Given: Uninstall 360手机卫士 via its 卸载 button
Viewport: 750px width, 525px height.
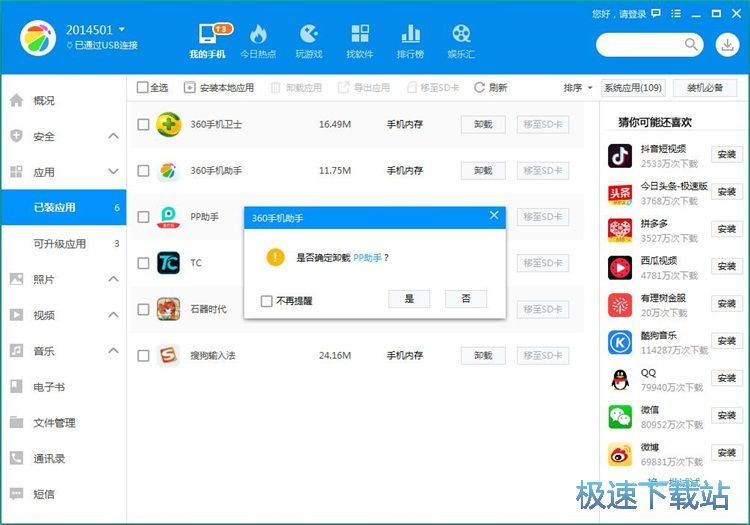Looking at the screenshot, I should (483, 124).
